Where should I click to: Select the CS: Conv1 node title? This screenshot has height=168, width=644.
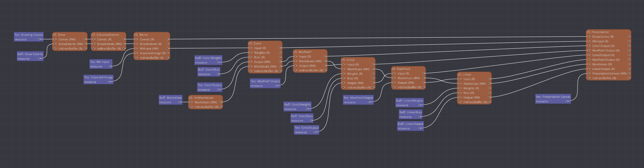pos(255,43)
